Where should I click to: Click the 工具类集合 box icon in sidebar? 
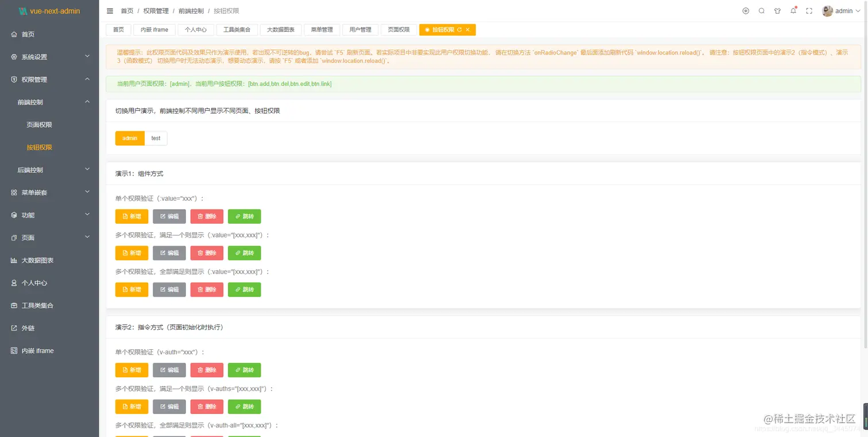[14, 306]
